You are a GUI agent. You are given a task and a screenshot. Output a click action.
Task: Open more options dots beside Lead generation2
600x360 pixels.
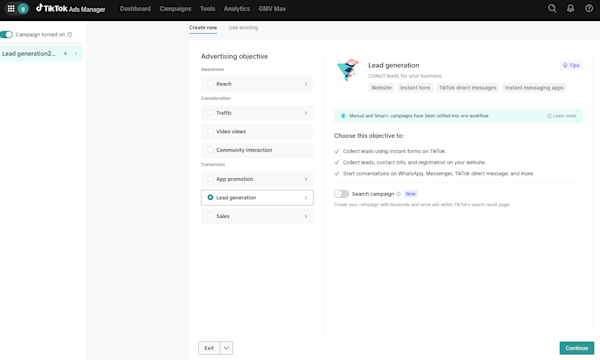(x=76, y=54)
